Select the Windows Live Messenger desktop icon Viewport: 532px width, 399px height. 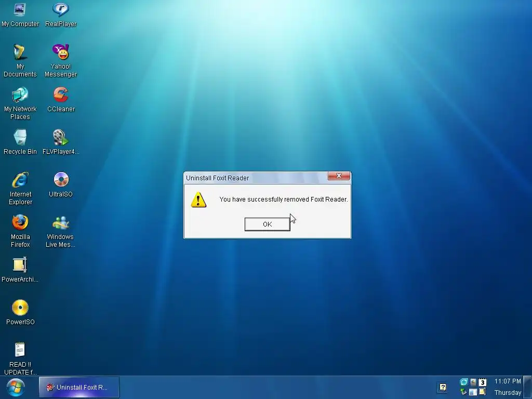click(61, 231)
